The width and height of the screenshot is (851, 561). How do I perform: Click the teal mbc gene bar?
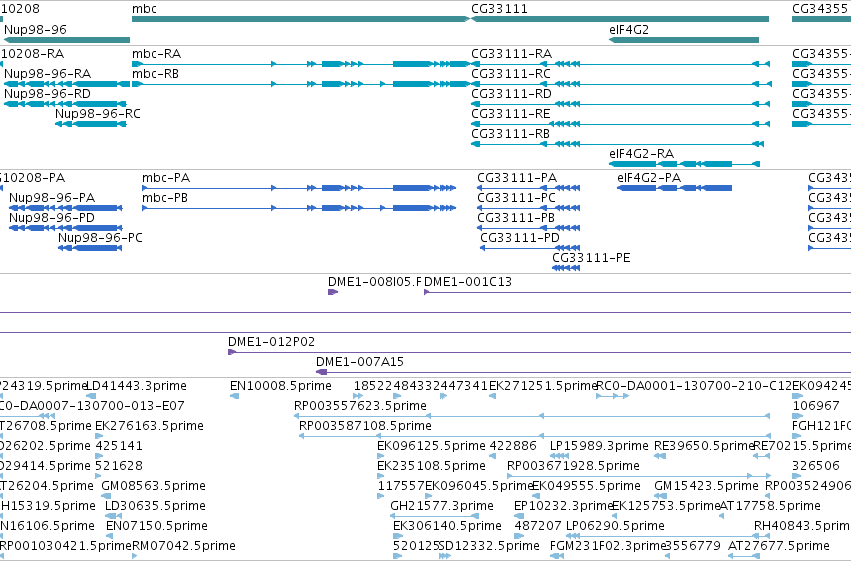(x=301, y=19)
